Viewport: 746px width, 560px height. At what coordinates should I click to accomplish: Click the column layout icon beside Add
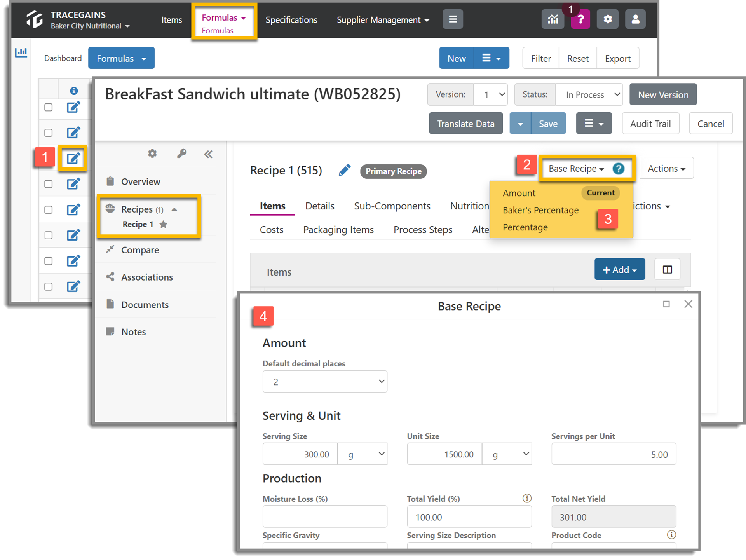(x=667, y=269)
